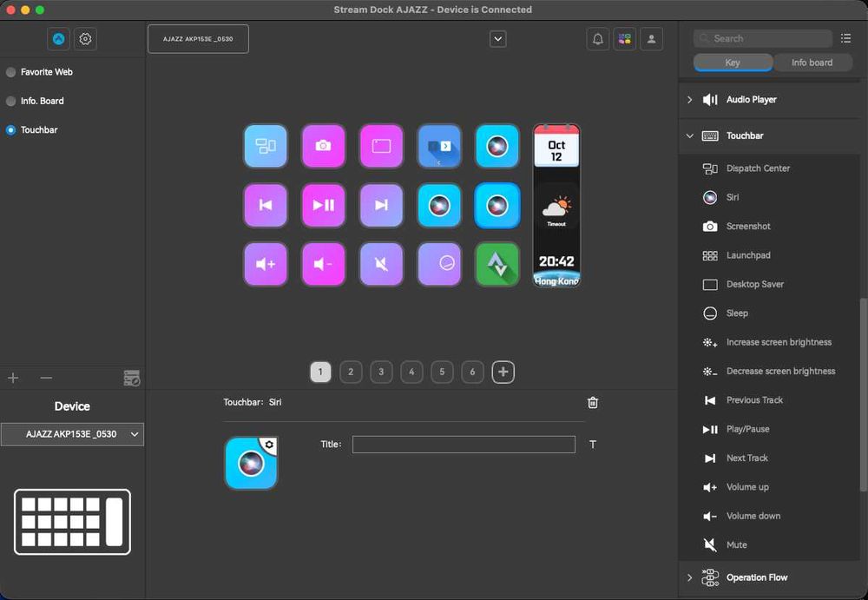
Task: Click the Title input field
Action: tap(464, 445)
